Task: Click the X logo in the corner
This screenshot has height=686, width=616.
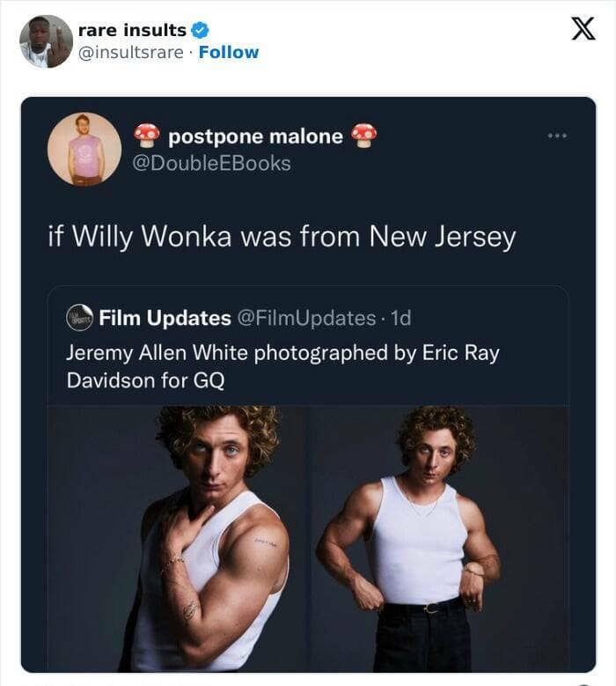Action: 582,29
